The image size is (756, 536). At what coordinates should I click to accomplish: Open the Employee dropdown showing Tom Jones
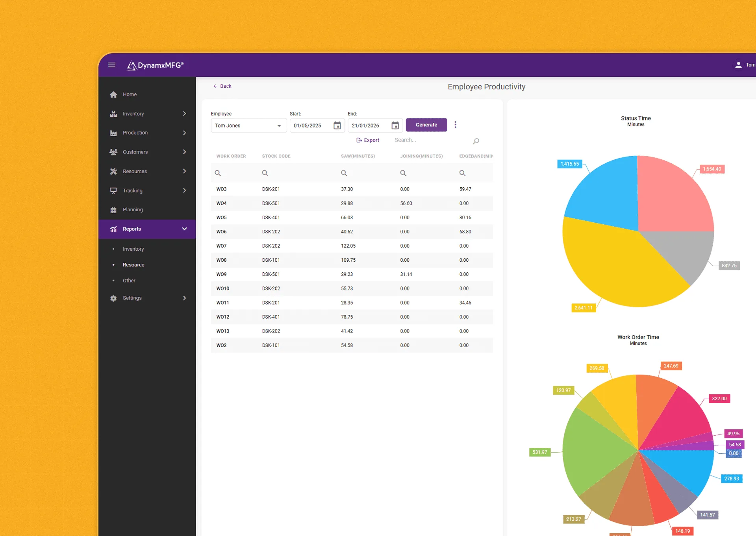click(248, 126)
